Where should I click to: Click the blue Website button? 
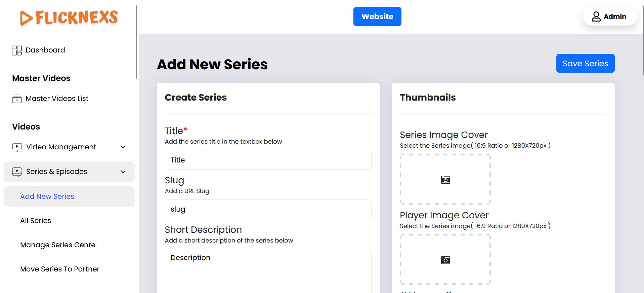[377, 16]
